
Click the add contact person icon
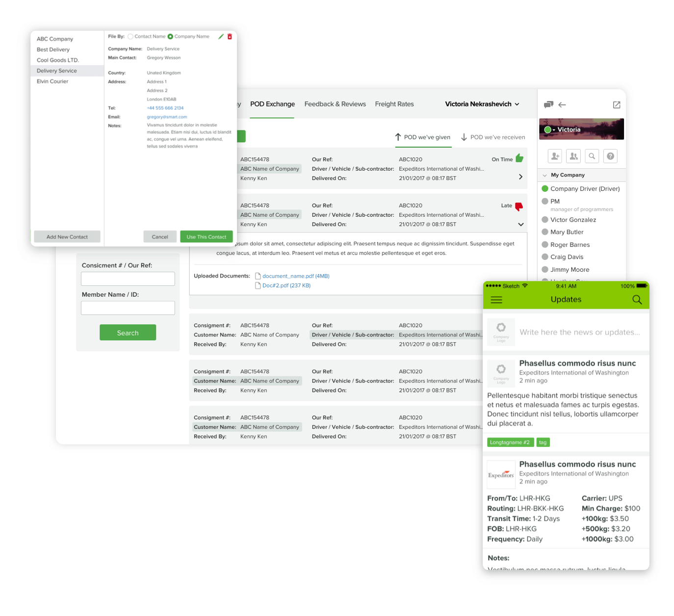(555, 156)
